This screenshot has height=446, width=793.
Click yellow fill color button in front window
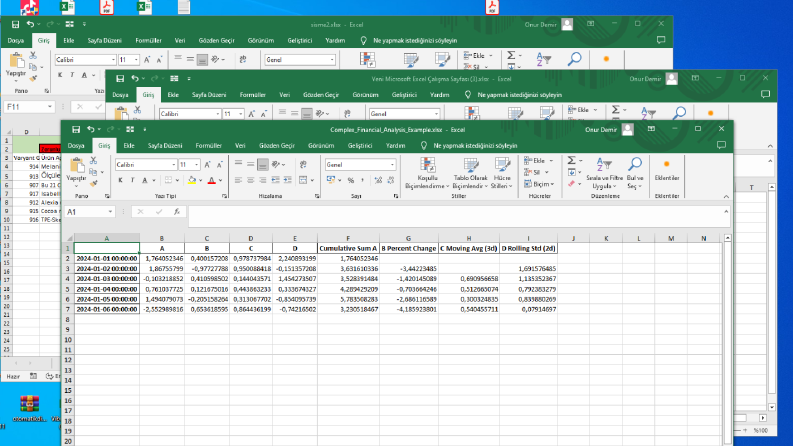(192, 180)
